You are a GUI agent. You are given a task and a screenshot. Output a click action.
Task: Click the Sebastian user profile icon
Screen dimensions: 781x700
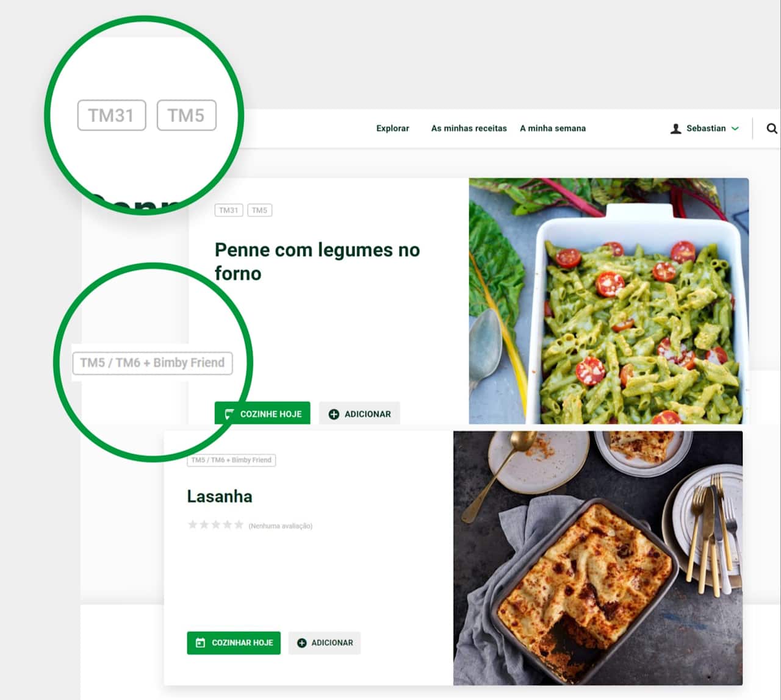coord(675,129)
